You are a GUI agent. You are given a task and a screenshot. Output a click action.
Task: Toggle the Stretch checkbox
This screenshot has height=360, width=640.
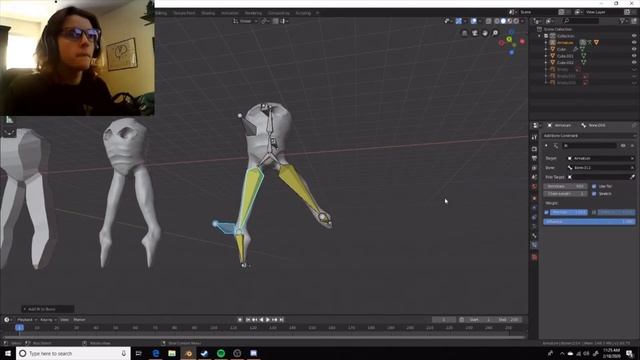[594, 194]
